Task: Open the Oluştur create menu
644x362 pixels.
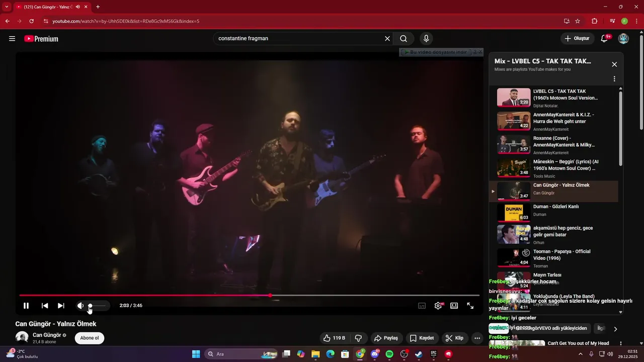Action: (577, 39)
